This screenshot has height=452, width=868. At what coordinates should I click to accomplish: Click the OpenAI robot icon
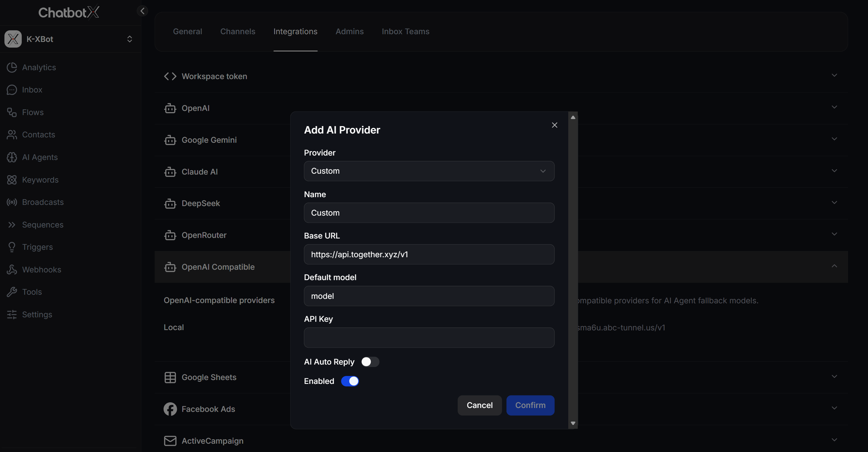pyautogui.click(x=170, y=108)
